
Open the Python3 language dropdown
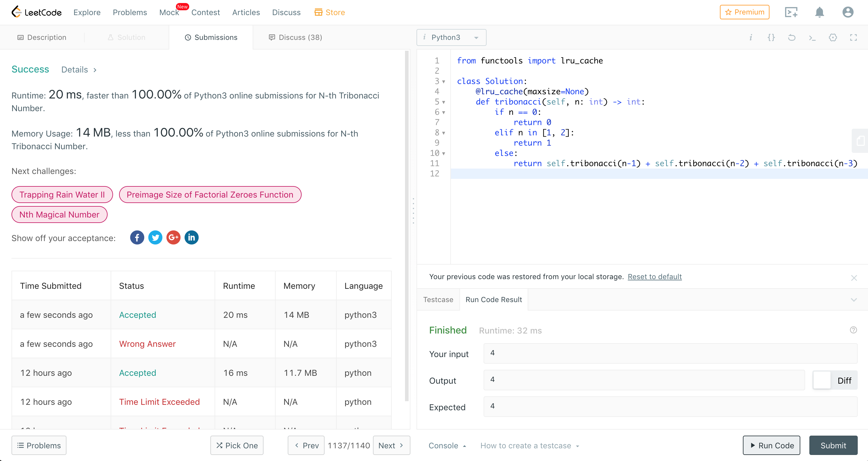click(x=451, y=37)
